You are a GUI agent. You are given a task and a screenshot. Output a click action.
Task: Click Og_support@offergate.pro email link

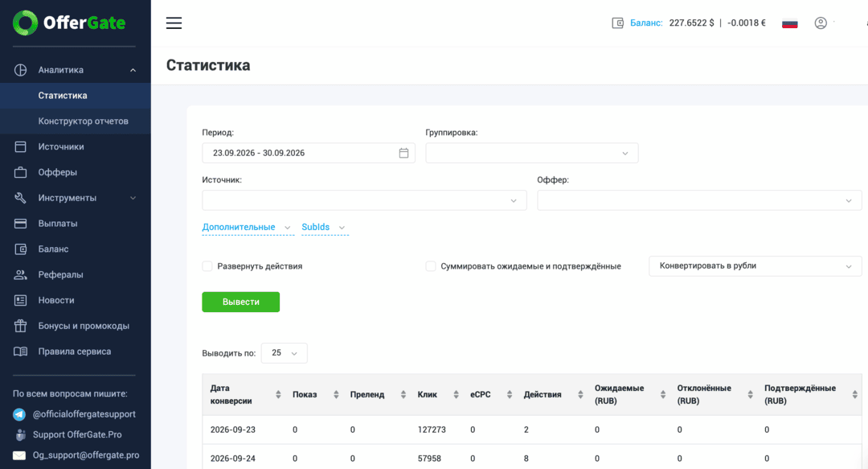point(86,455)
